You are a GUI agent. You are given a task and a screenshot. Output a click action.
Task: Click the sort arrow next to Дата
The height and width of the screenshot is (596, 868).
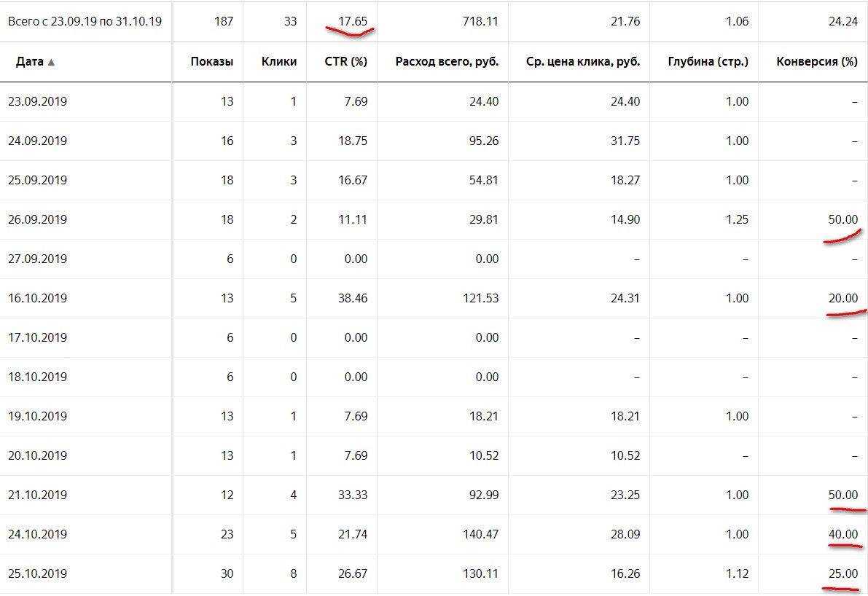51,63
